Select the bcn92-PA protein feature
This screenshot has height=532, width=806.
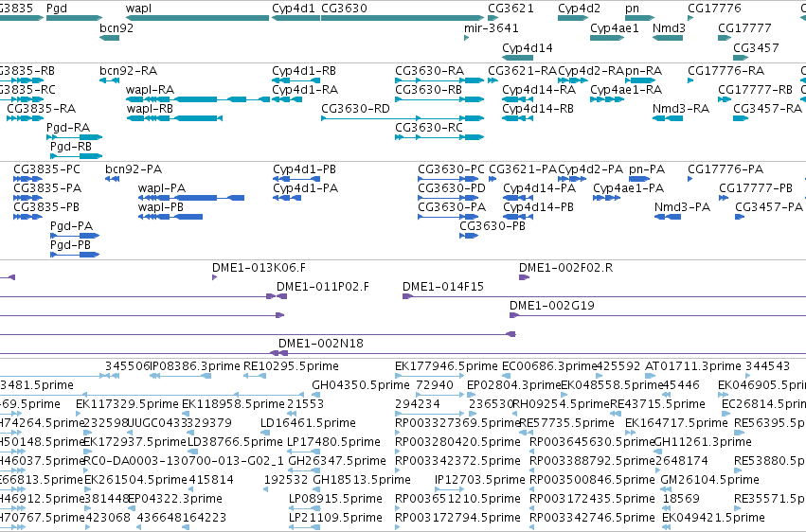point(112,179)
